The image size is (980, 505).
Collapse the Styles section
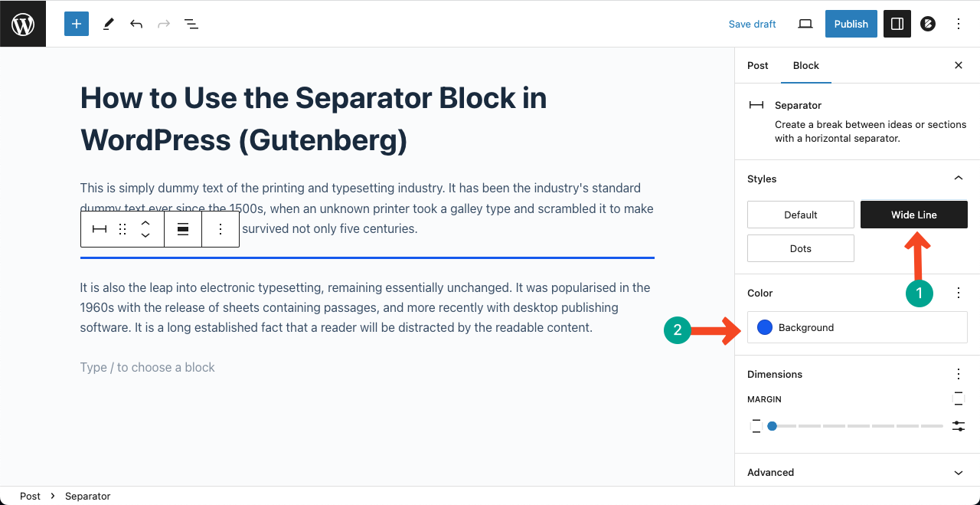pyautogui.click(x=958, y=178)
